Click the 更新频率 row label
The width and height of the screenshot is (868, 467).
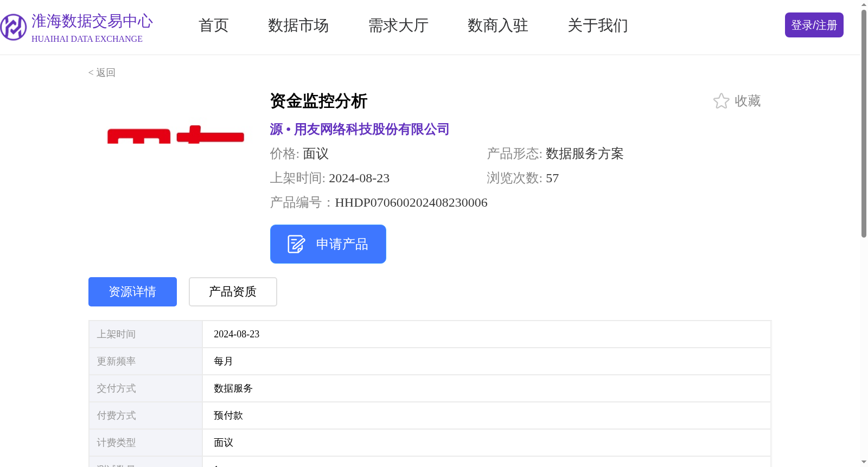117,361
